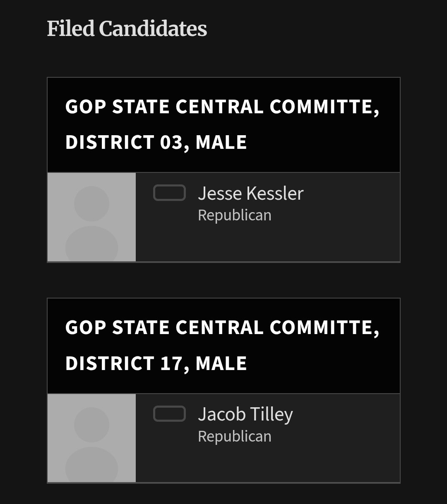The height and width of the screenshot is (504, 447).
Task: Select the second 'GOP STATE CENTRAL COMMITTE' title line
Action: [x=222, y=328]
